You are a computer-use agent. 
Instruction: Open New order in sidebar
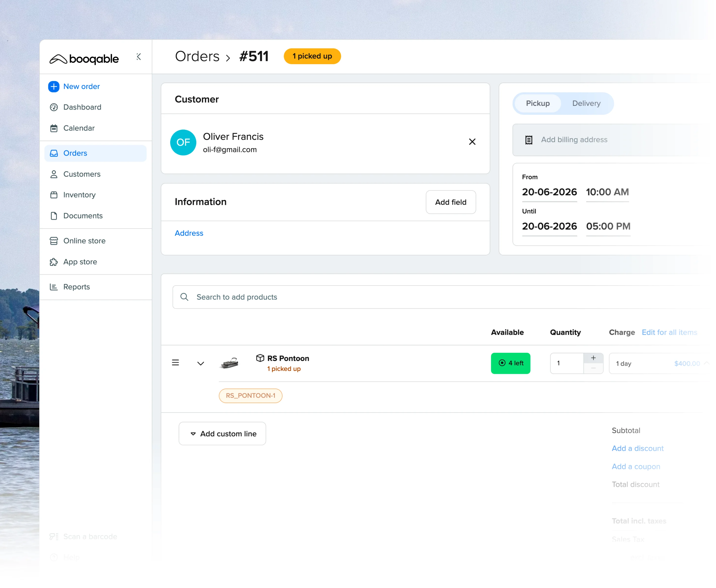click(81, 86)
